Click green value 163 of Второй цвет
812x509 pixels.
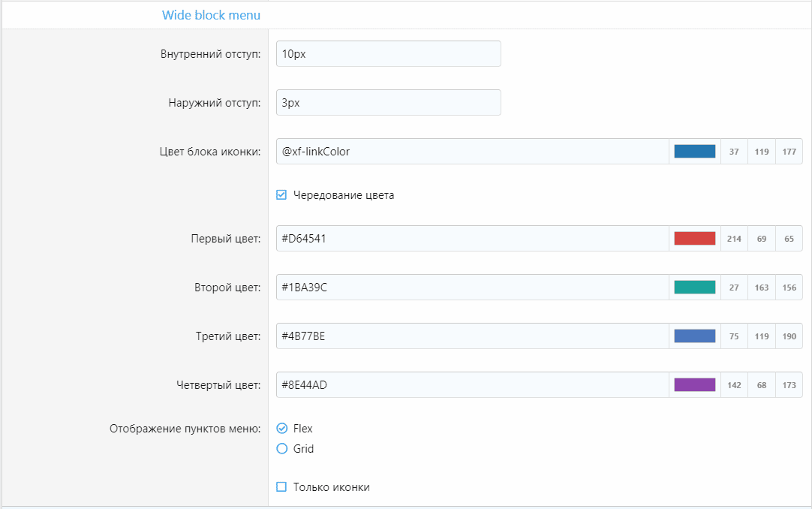[x=762, y=288]
